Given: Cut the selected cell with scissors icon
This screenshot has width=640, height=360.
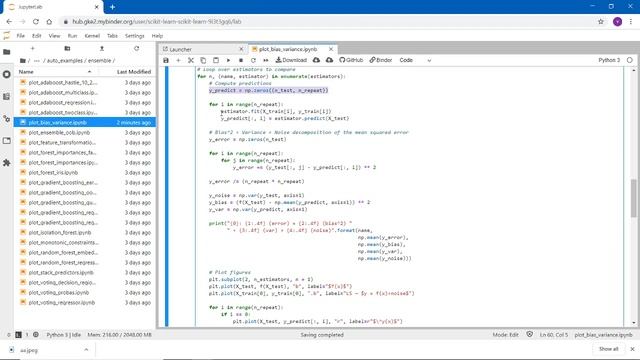Looking at the screenshot, I should coord(191,60).
